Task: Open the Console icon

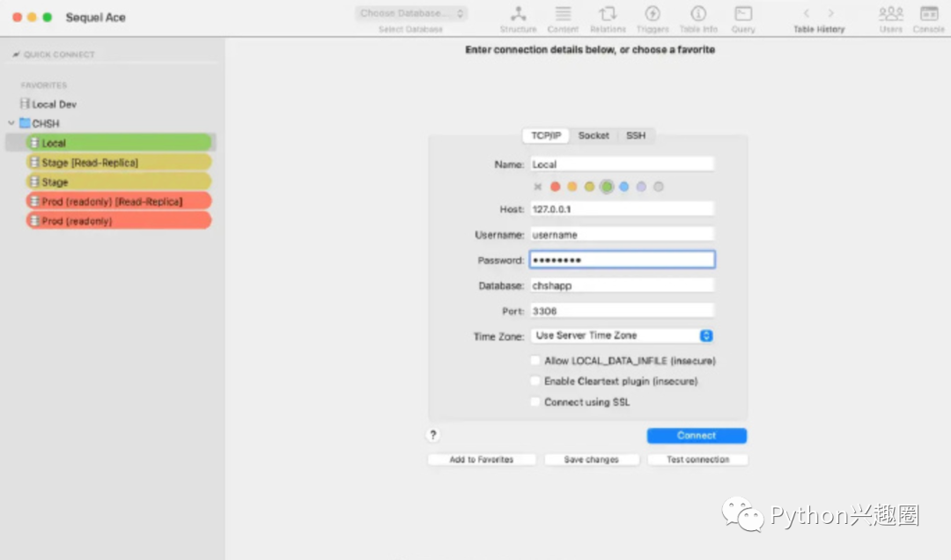Action: pyautogui.click(x=929, y=18)
